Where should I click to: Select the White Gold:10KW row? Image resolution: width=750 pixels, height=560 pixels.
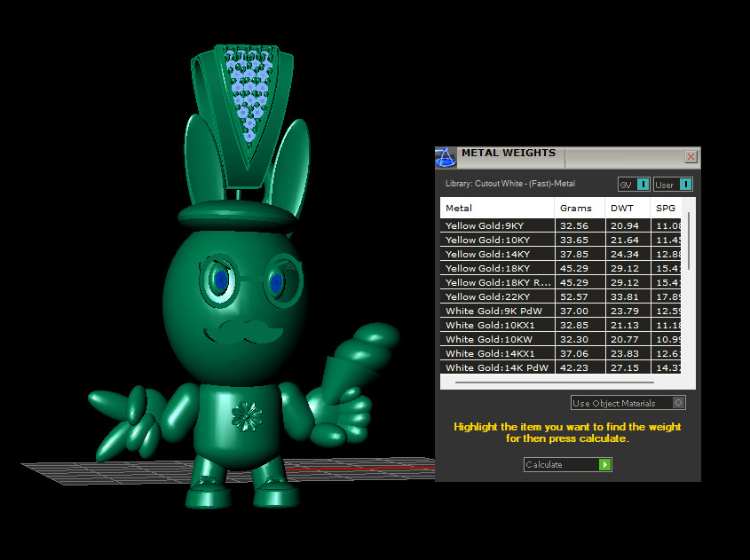click(x=561, y=339)
